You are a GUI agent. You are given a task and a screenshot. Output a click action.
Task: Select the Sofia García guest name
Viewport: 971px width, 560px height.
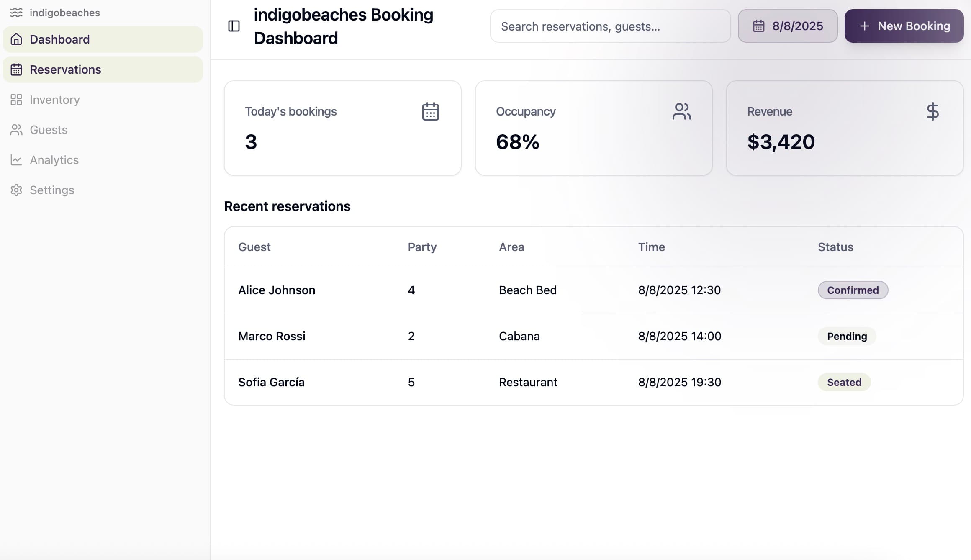click(271, 382)
